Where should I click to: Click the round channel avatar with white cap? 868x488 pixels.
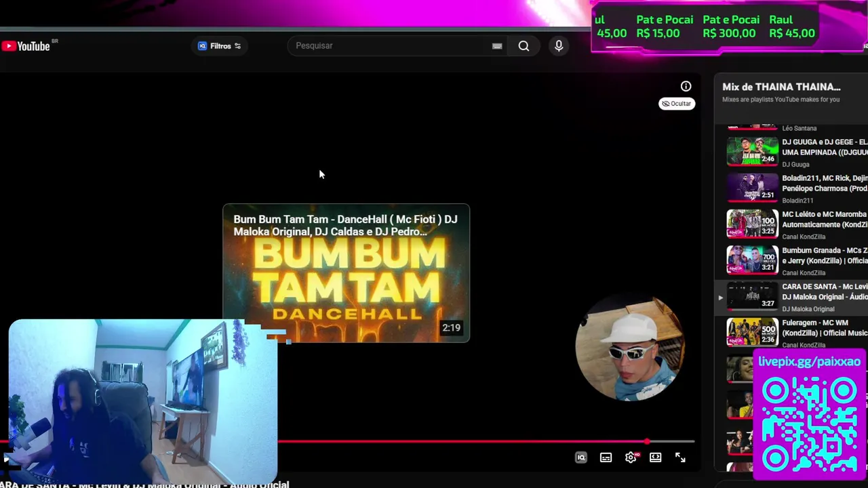point(629,348)
